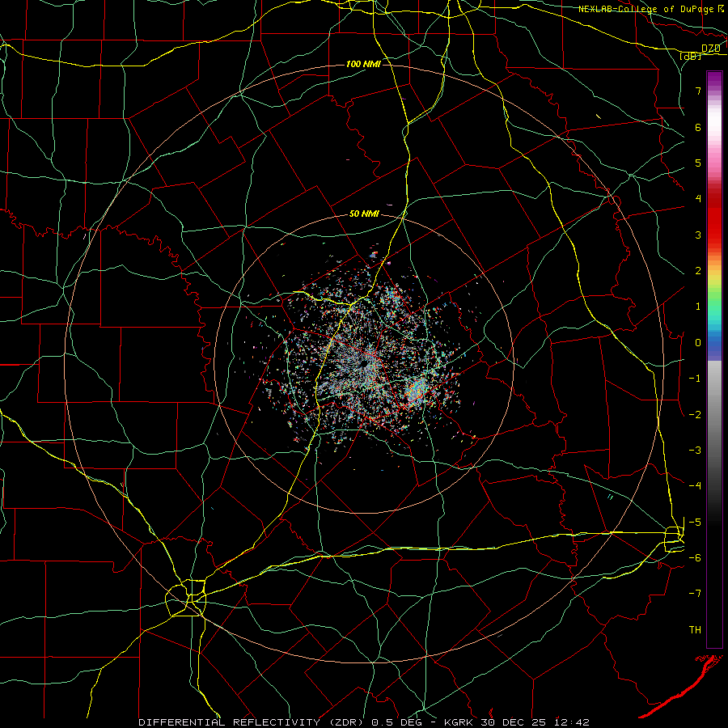Click the legend value -5
This screenshot has width=728, height=728.
(x=695, y=522)
